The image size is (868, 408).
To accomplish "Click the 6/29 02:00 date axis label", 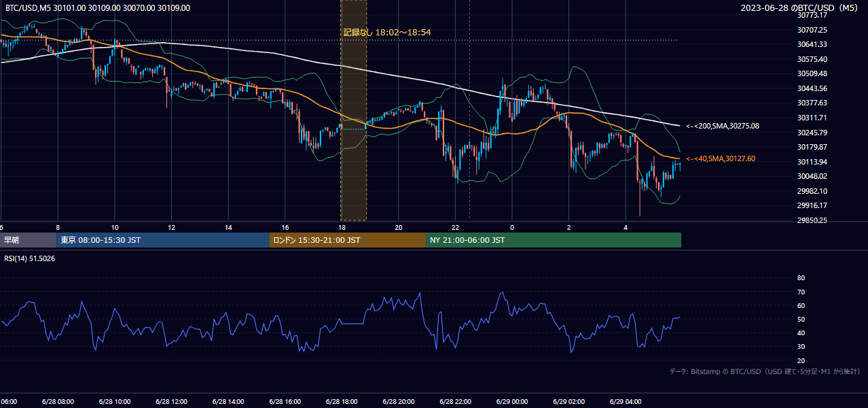I will pos(568,402).
